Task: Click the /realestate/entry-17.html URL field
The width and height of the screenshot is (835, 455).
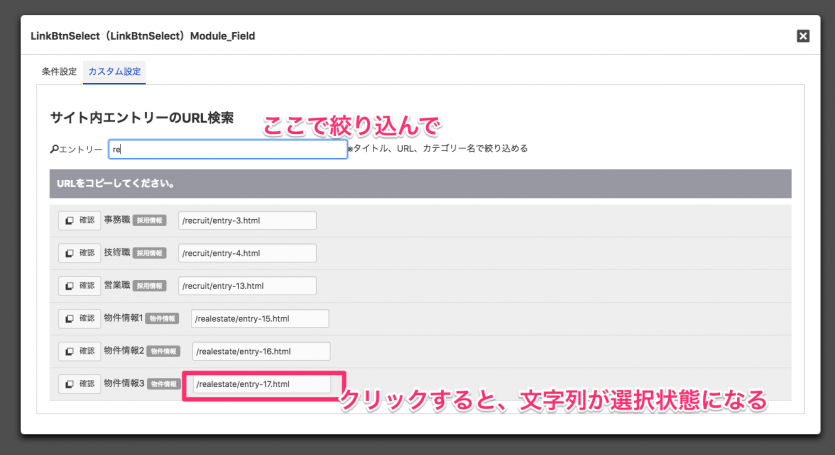Action: point(260,384)
